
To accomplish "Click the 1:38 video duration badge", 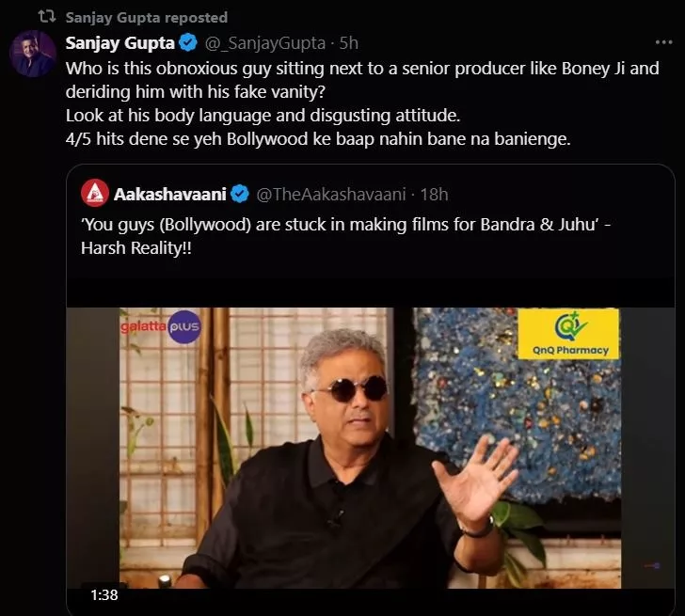I will pos(104,594).
